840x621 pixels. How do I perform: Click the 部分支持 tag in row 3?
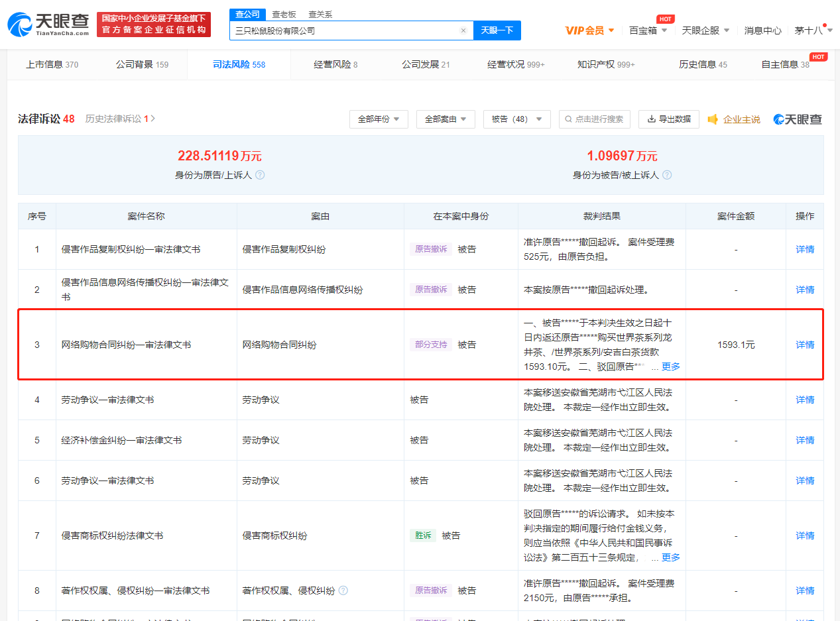[431, 345]
